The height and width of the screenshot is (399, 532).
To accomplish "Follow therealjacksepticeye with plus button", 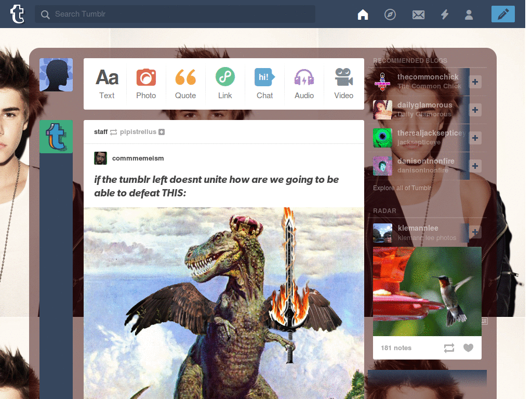I will (x=475, y=138).
